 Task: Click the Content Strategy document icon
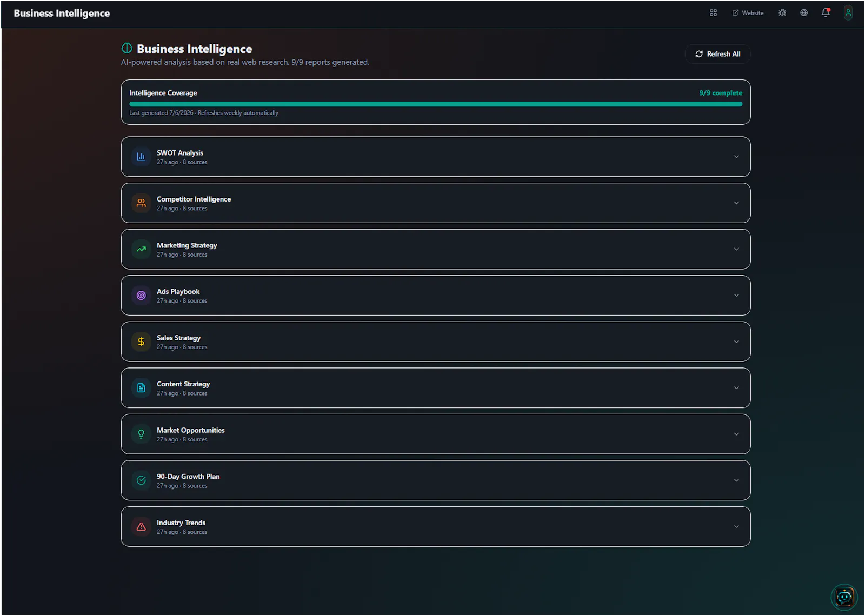141,388
